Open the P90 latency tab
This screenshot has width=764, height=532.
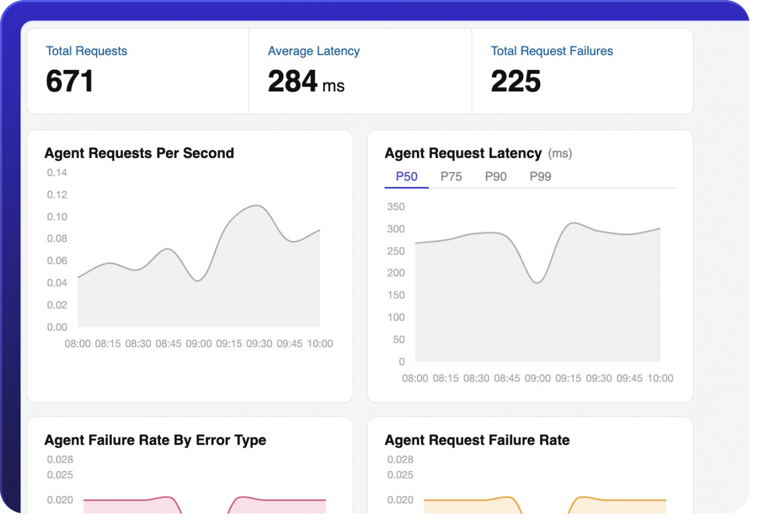coord(496,177)
